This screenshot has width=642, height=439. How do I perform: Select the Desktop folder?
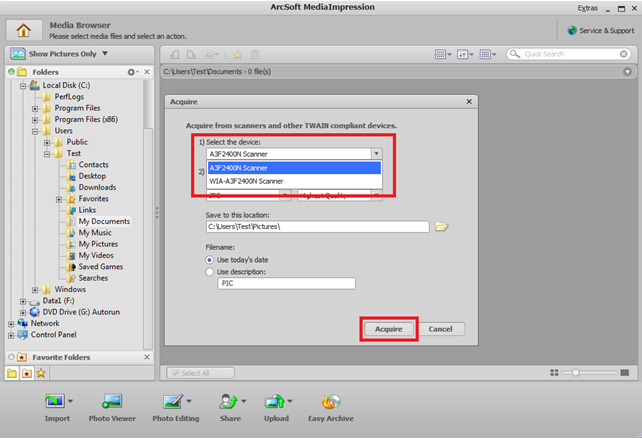tap(92, 176)
